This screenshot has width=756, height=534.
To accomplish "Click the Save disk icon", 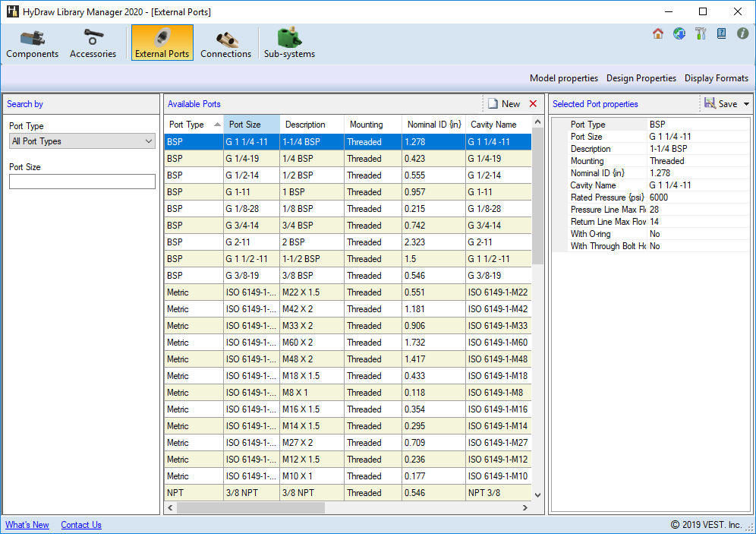I will [x=710, y=103].
